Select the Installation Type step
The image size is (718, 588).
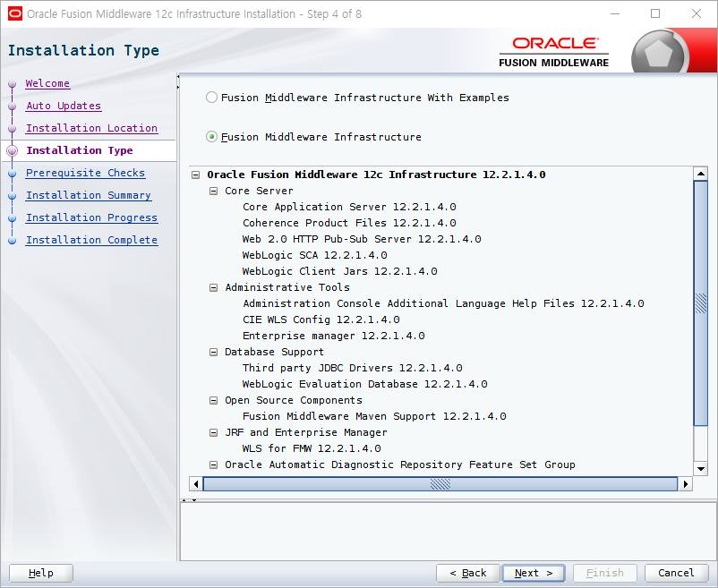click(80, 150)
